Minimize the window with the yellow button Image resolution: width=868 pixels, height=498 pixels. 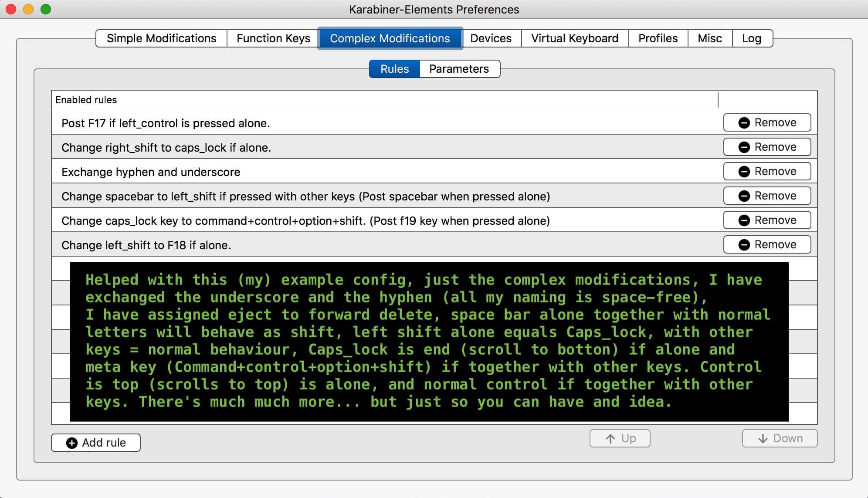pyautogui.click(x=28, y=9)
